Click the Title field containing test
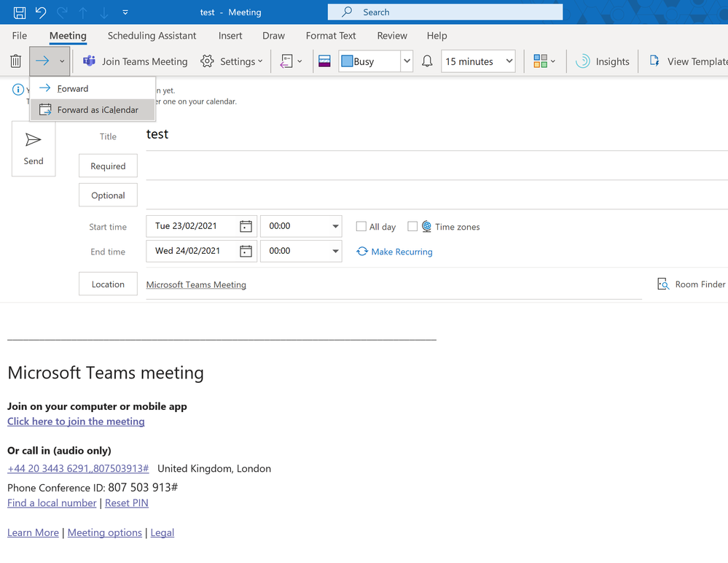 [437, 135]
